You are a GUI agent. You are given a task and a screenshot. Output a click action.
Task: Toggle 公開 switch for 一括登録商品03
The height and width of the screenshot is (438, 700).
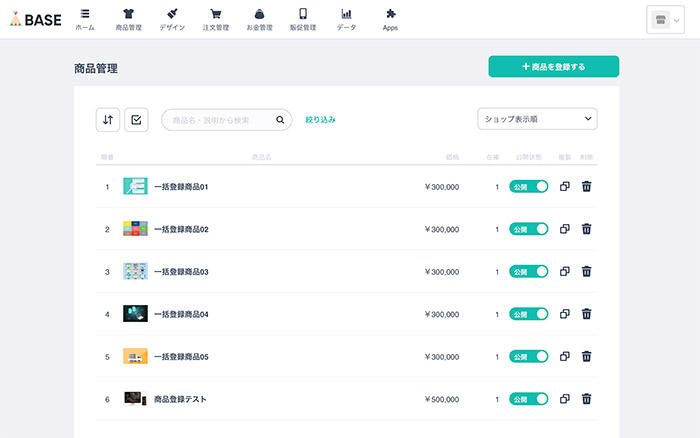coord(529,271)
